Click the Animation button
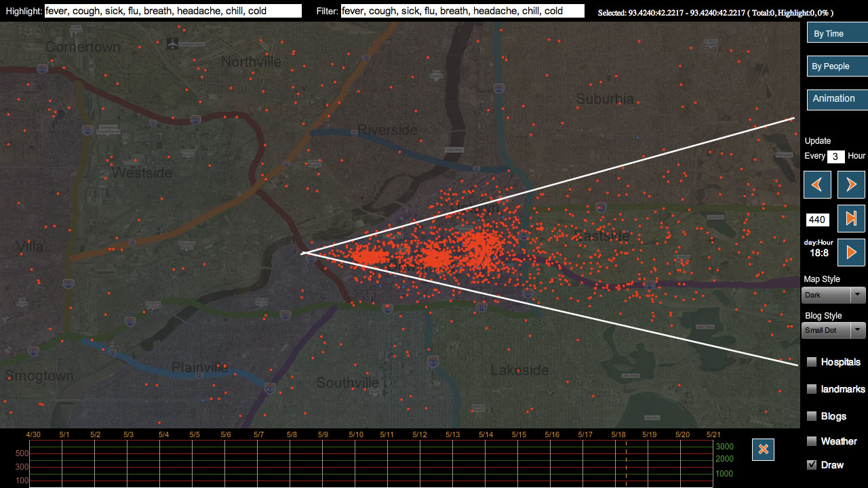Viewport: 868px width, 488px height. click(837, 99)
